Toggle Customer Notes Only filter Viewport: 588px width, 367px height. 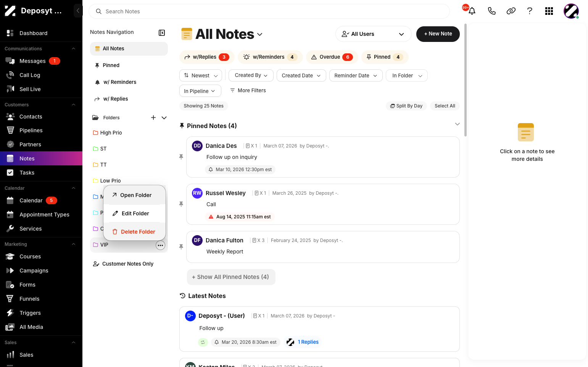123,264
